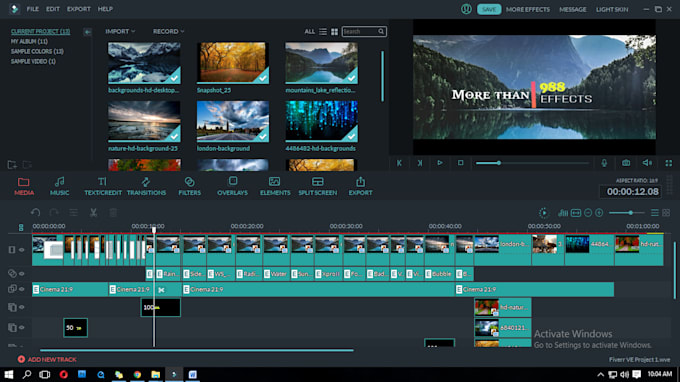This screenshot has height=382, width=680.
Task: Take a snapshot with the camera icon
Action: click(x=626, y=163)
